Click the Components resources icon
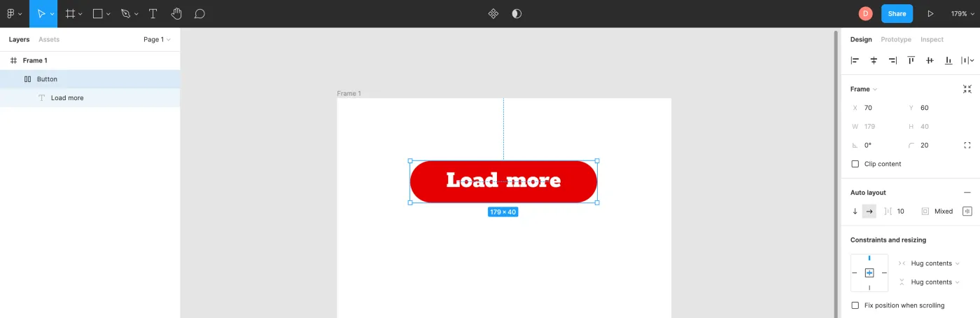Viewport: 980px width, 318px height. click(x=493, y=13)
